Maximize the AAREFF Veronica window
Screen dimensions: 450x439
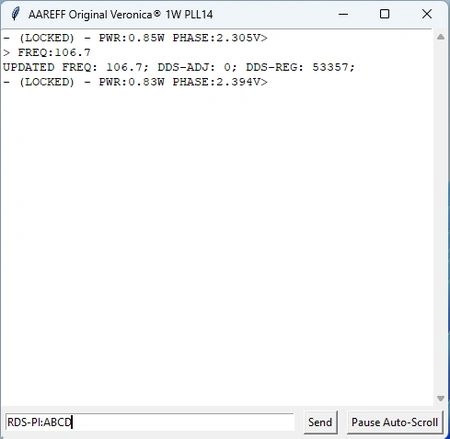click(385, 14)
